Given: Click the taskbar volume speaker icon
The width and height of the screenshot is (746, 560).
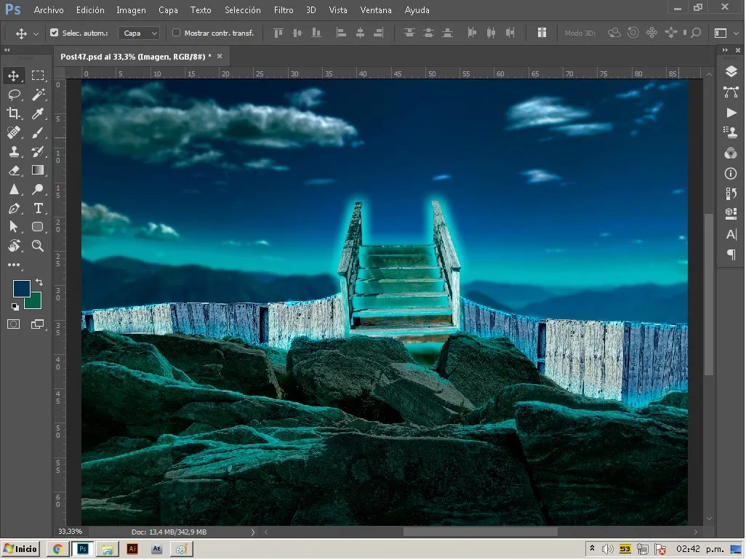Looking at the screenshot, I should [x=608, y=549].
